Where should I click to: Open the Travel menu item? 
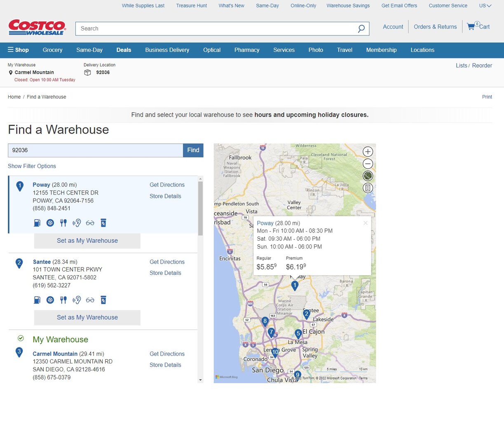(345, 50)
